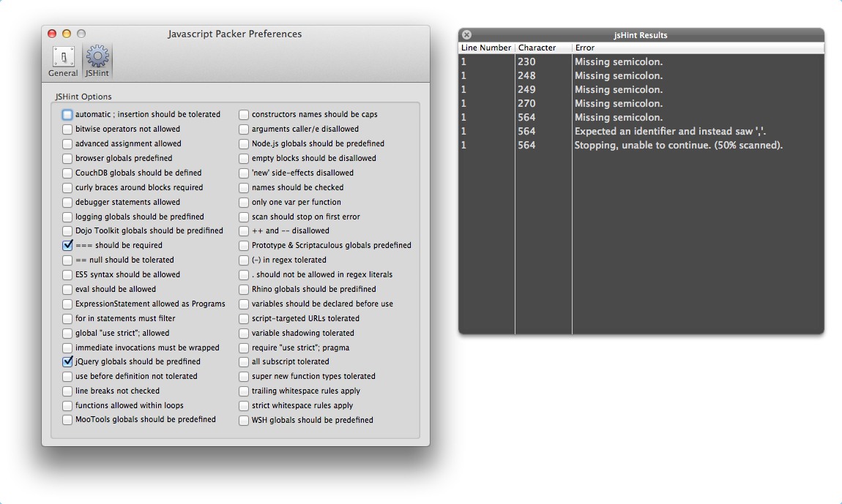Viewport: 842px width, 504px height.
Task: Toggle immediate invocations must be wrapped
Action: (67, 347)
